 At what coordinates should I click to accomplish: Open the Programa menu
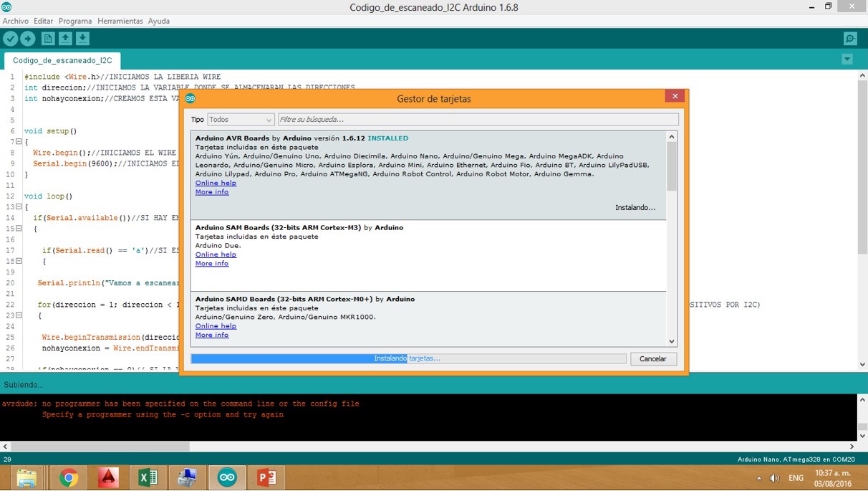75,21
